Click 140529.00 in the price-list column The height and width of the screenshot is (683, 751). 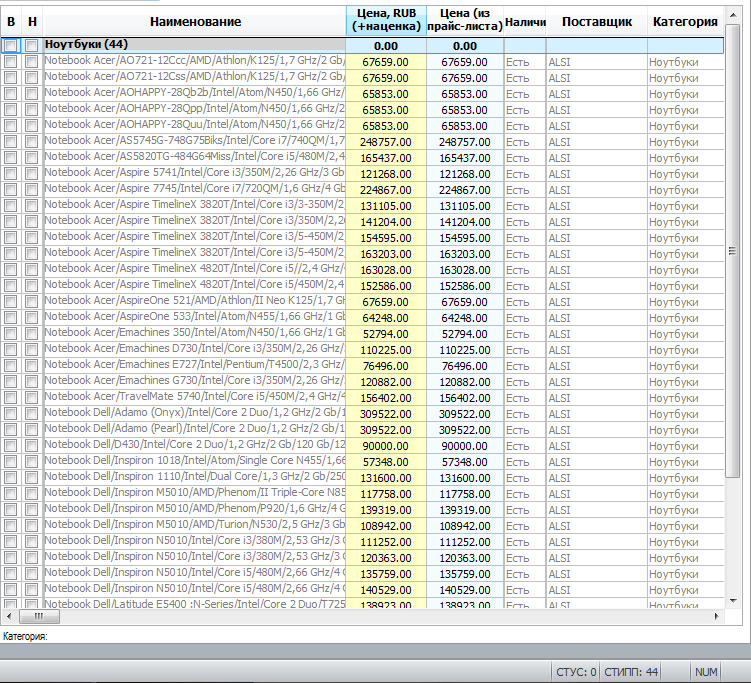coord(465,590)
